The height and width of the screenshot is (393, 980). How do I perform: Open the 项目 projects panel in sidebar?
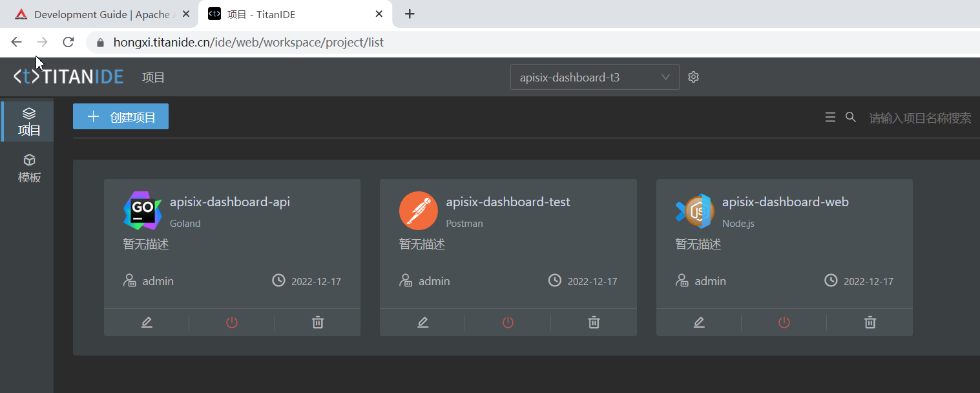pyautogui.click(x=28, y=121)
